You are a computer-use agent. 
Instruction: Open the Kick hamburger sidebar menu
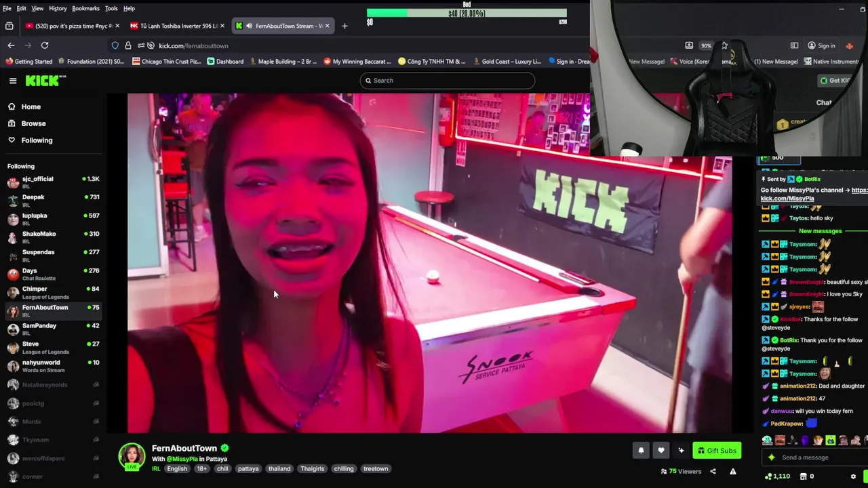(13, 81)
